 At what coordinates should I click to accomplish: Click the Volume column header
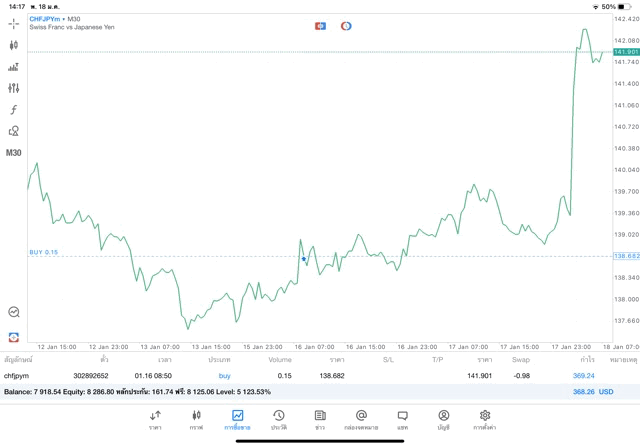280,360
